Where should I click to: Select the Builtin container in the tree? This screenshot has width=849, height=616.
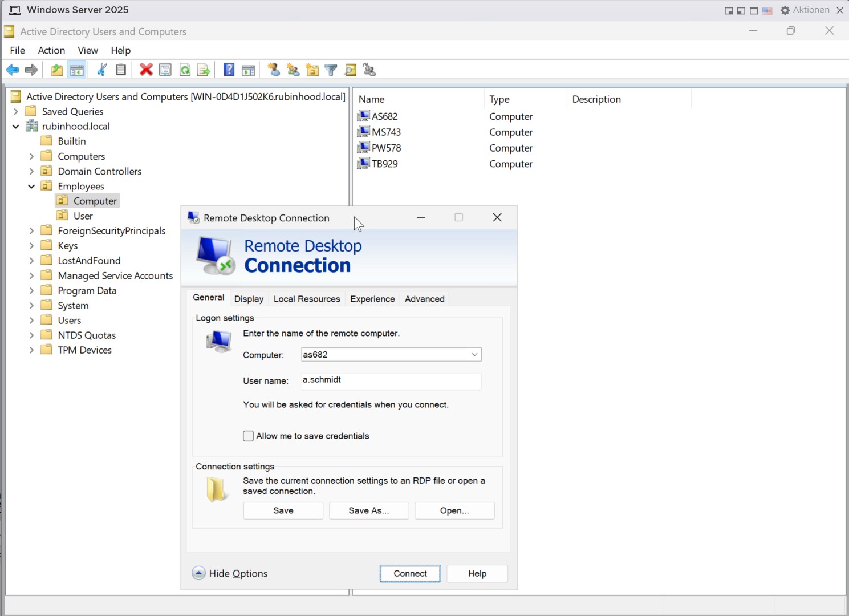(x=71, y=141)
